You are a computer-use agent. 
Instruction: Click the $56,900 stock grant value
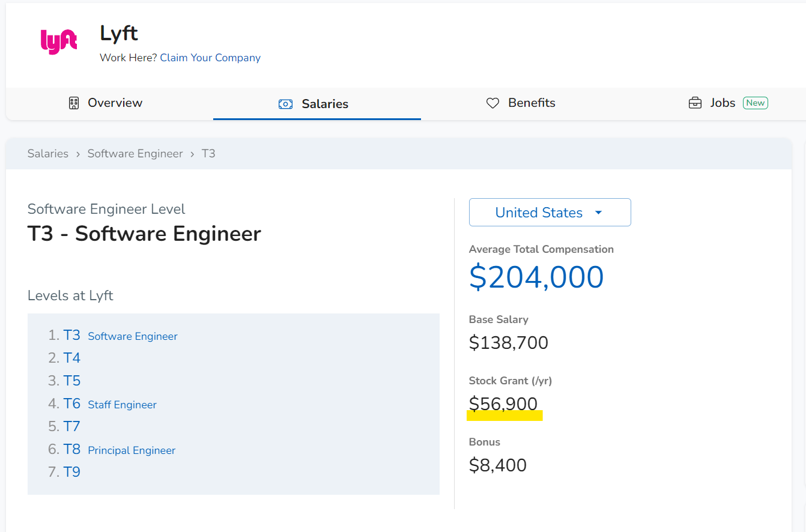tap(503, 404)
